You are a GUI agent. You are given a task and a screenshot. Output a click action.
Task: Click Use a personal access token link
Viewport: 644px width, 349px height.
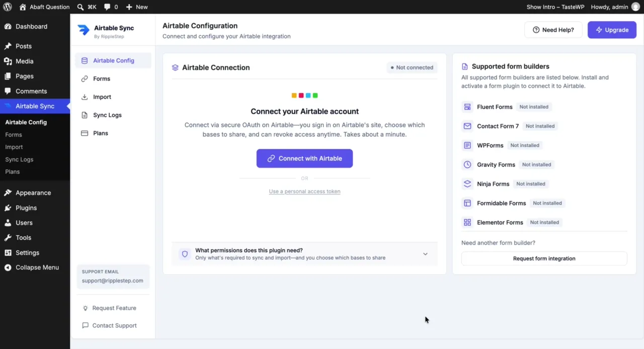(x=304, y=191)
